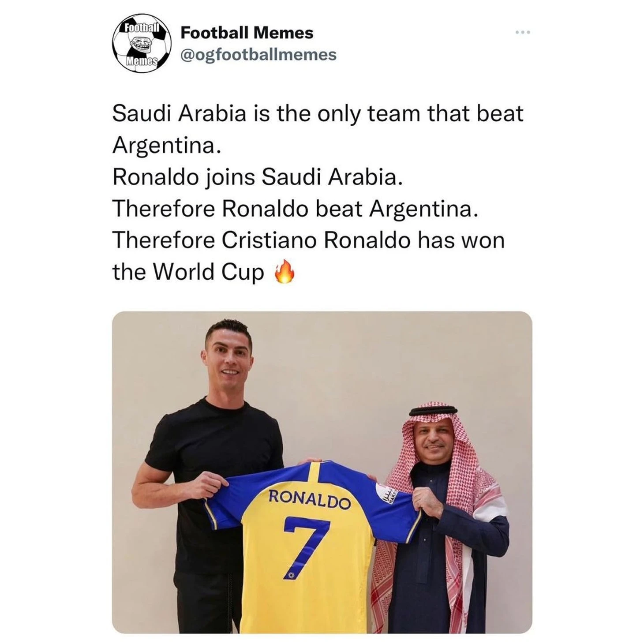The height and width of the screenshot is (644, 644).
Task: Click the fire emoji in the tweet
Action: (x=285, y=272)
